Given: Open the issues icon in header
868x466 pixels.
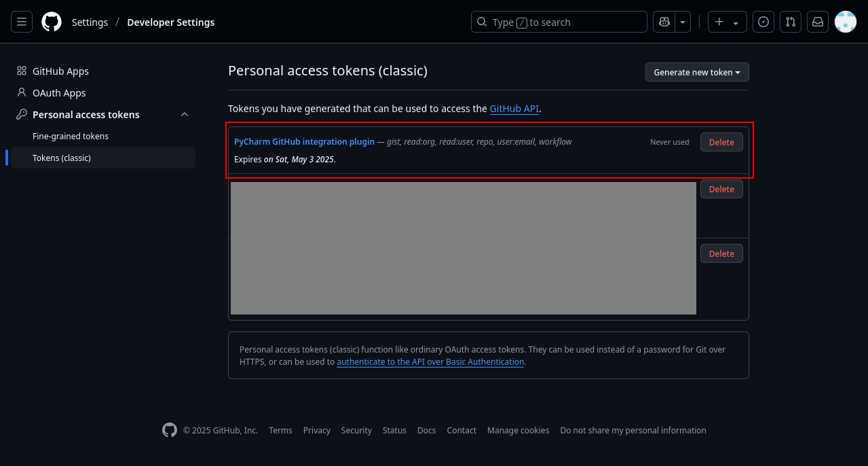Looking at the screenshot, I should coord(763,22).
